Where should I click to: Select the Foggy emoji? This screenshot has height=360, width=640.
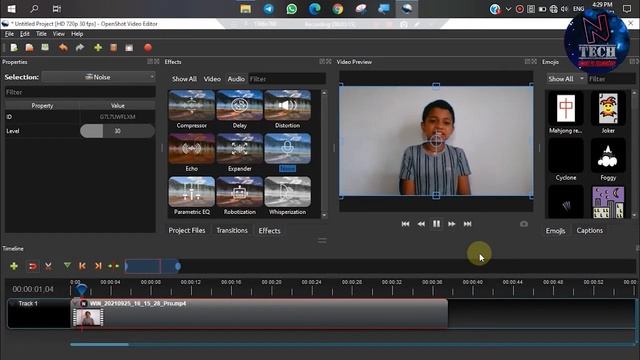[x=608, y=160]
